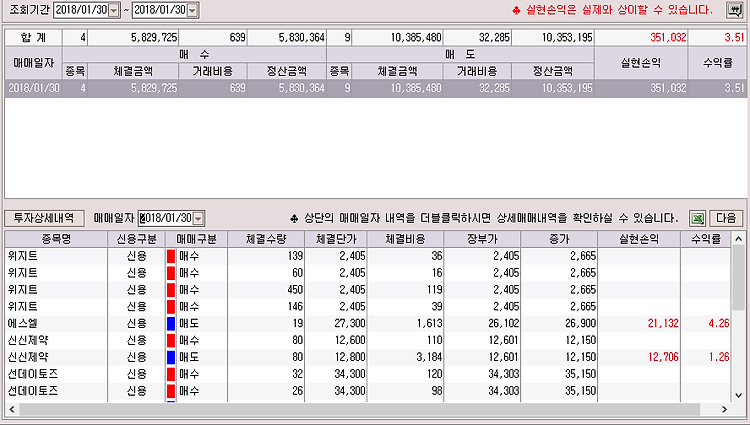
Task: Open the end date dropdown of 조회기간
Action: (192, 10)
